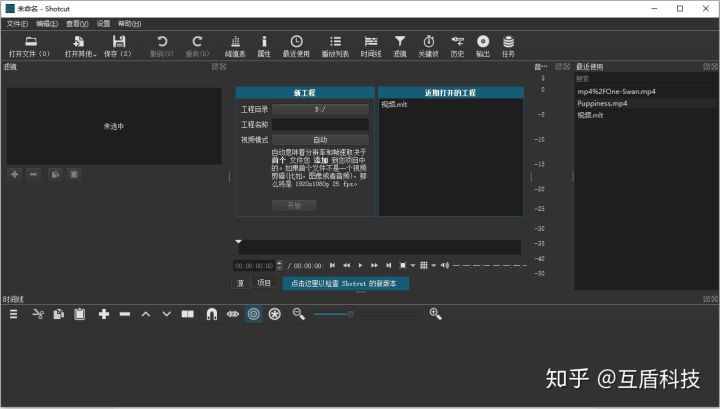This screenshot has height=409, width=720.
Task: Open the video mode 自动 dropdown
Action: tap(320, 140)
